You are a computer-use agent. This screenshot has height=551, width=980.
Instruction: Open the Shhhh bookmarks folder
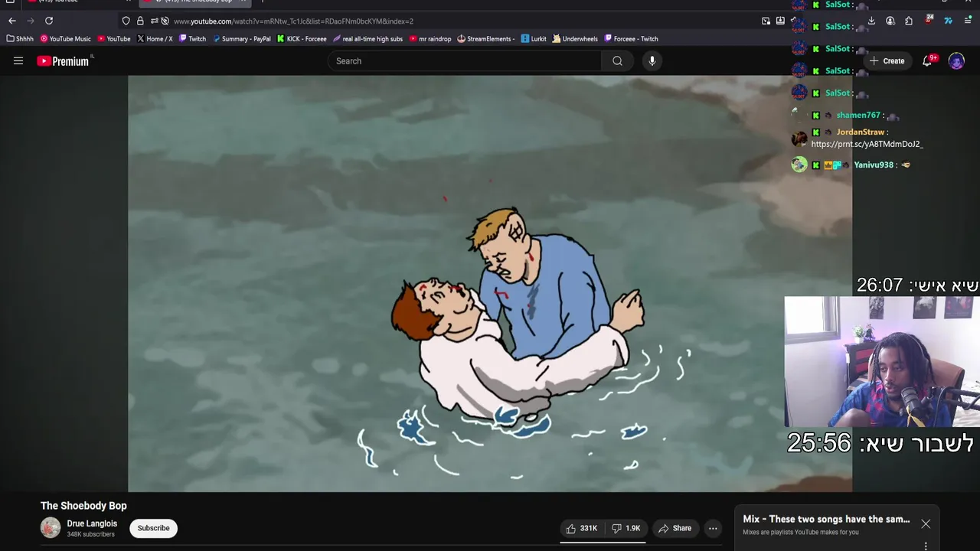pos(20,39)
